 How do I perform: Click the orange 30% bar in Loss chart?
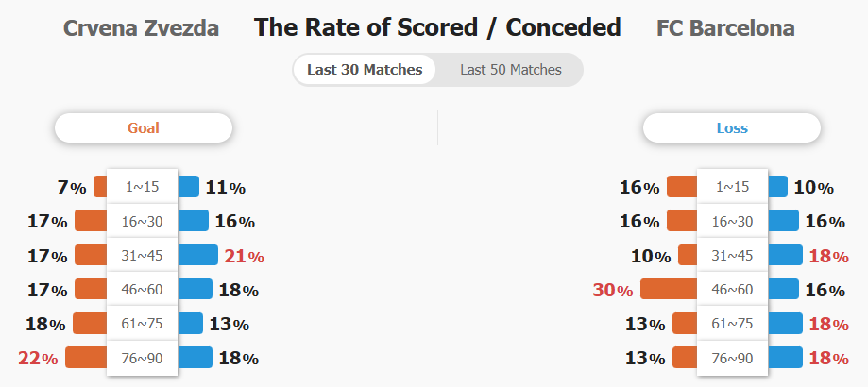(669, 289)
